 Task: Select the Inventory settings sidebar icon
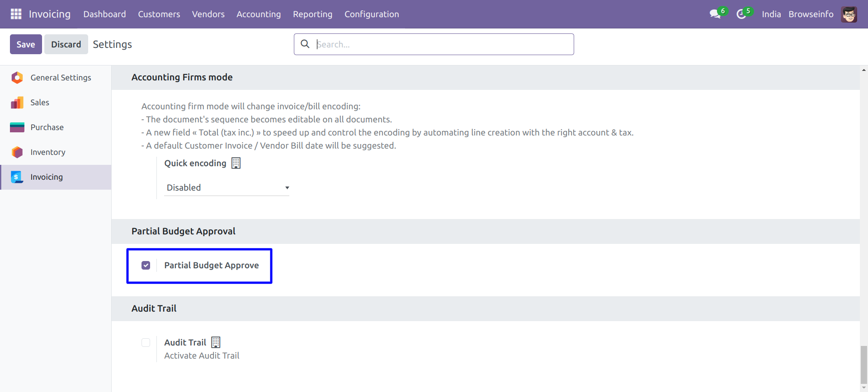17,152
